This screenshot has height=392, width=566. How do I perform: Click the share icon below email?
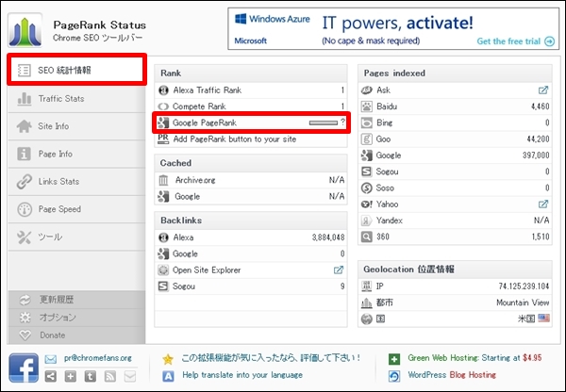pos(51,377)
